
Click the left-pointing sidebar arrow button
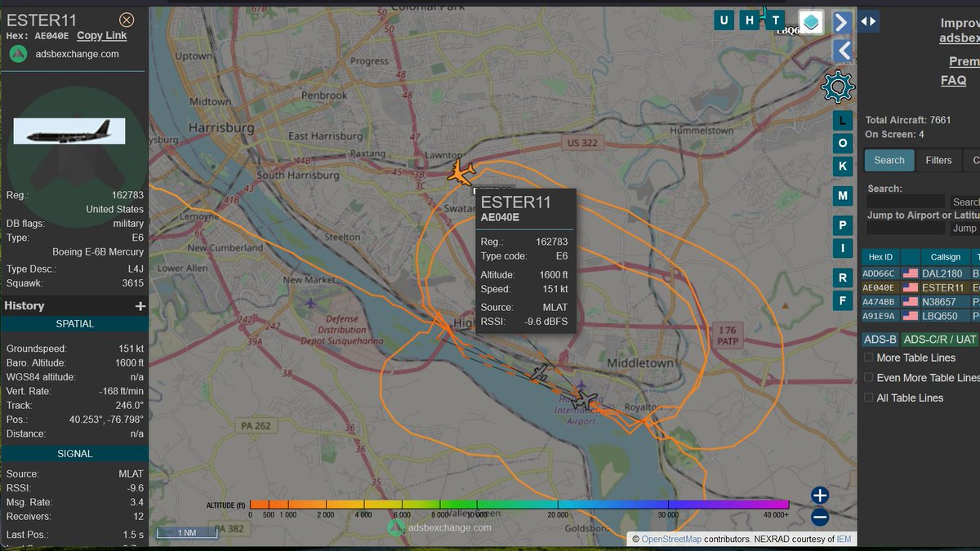pyautogui.click(x=843, y=51)
